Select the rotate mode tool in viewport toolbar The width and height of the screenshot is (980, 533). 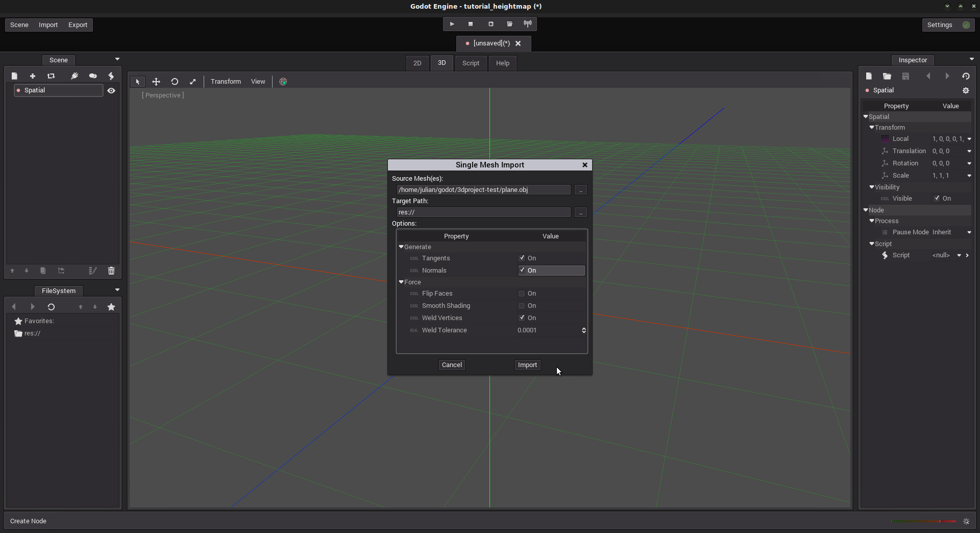[x=175, y=82]
